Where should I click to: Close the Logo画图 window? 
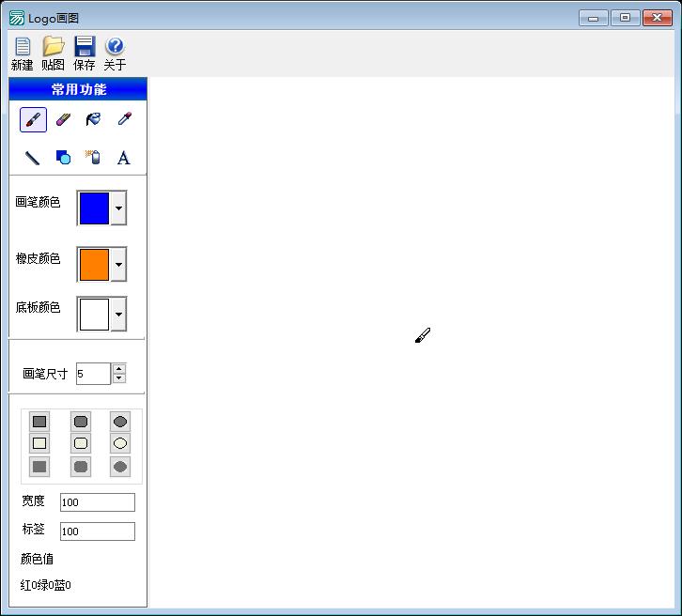tap(658, 18)
